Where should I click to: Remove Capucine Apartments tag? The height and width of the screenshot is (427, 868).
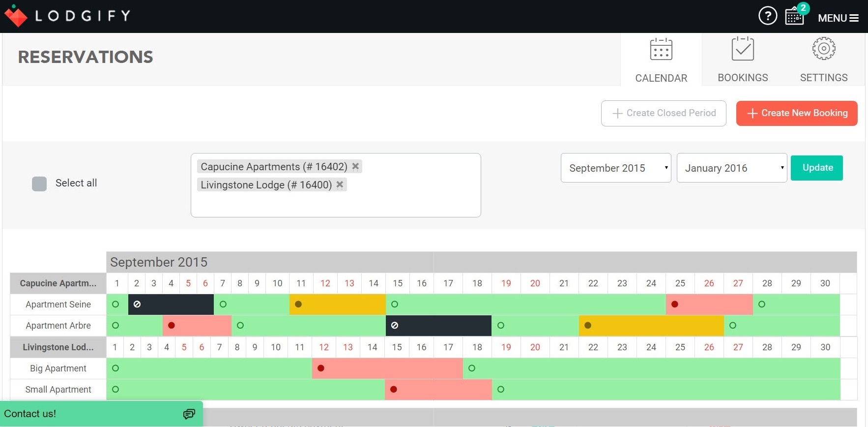[355, 166]
